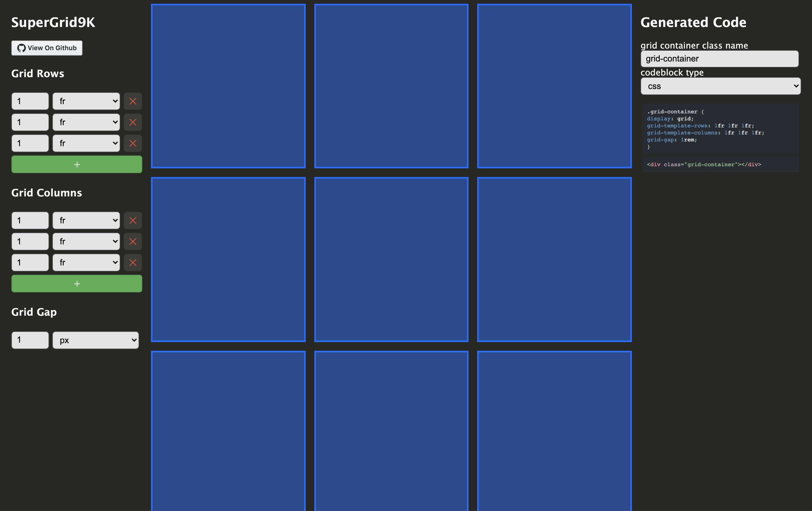Click the GitHub icon next to View On Github
812x511 pixels.
click(22, 48)
